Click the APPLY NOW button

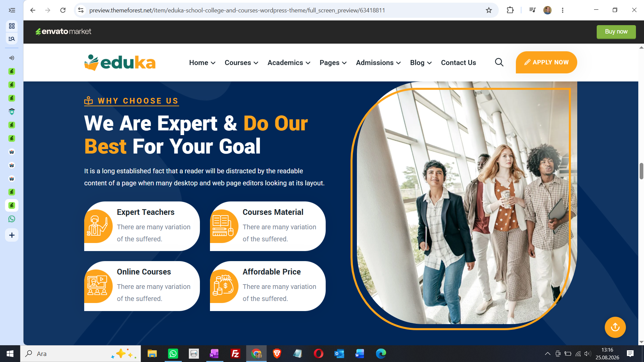(x=546, y=62)
